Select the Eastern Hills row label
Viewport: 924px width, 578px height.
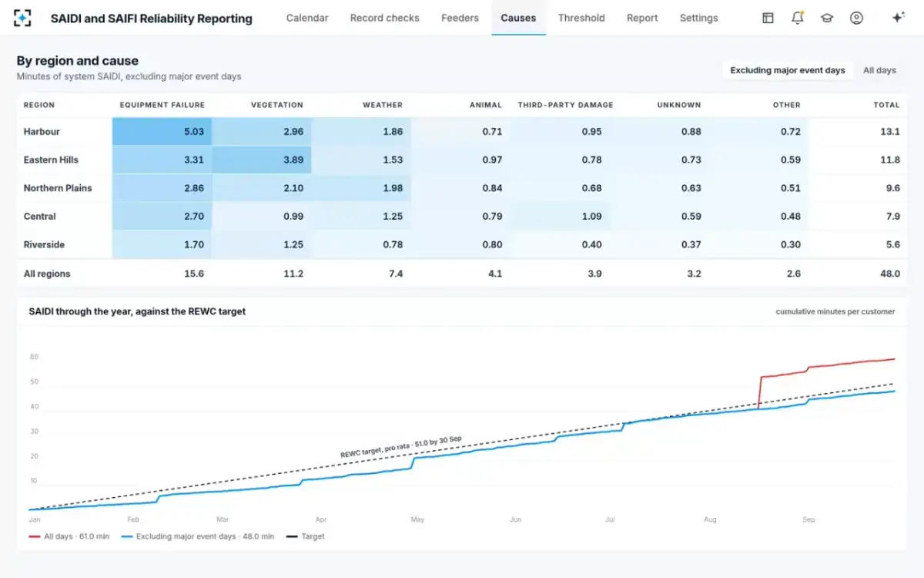click(51, 160)
